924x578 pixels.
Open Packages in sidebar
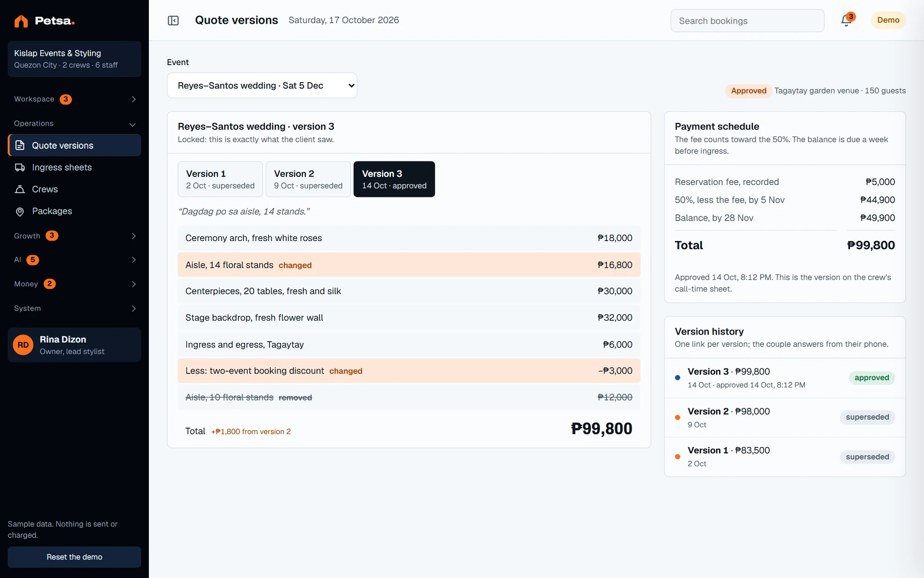coord(74,211)
